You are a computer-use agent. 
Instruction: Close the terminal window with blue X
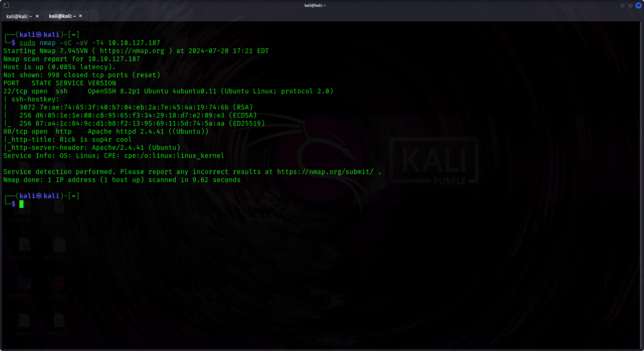(638, 5)
